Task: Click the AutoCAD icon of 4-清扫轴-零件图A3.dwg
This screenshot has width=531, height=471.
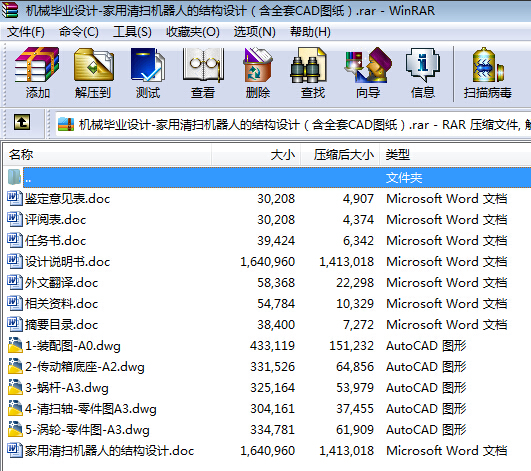Action: (15, 408)
